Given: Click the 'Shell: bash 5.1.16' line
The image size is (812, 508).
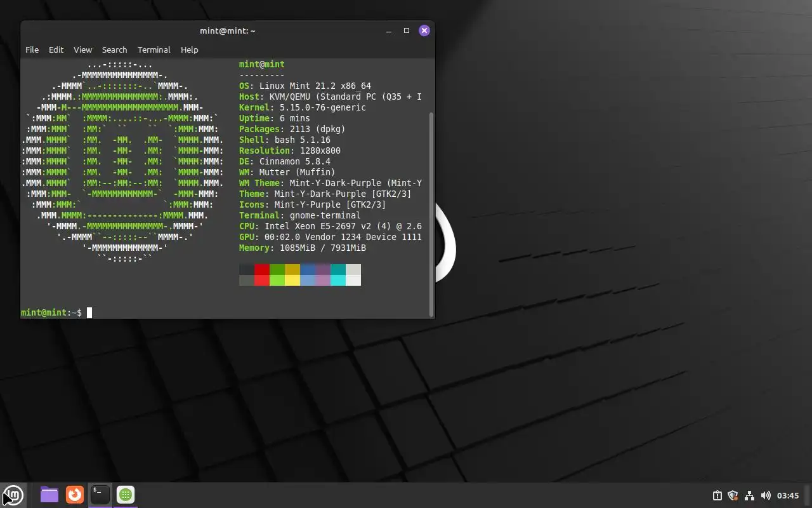Looking at the screenshot, I should (285, 140).
